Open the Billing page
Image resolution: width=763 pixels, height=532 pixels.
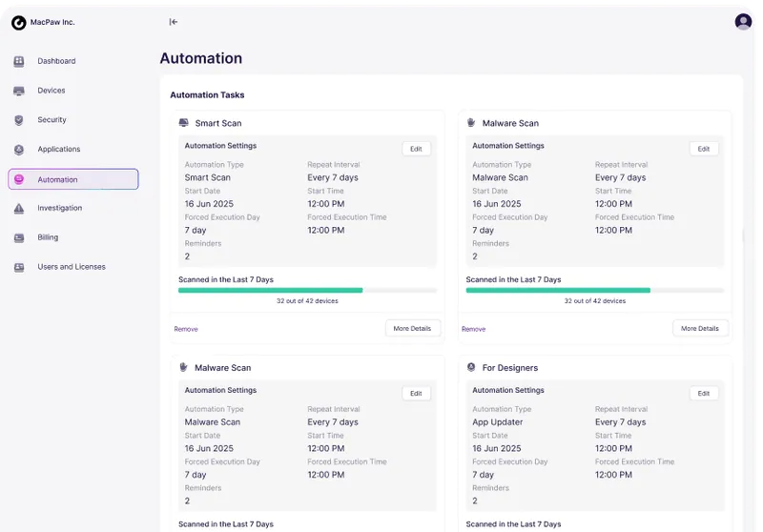48,237
